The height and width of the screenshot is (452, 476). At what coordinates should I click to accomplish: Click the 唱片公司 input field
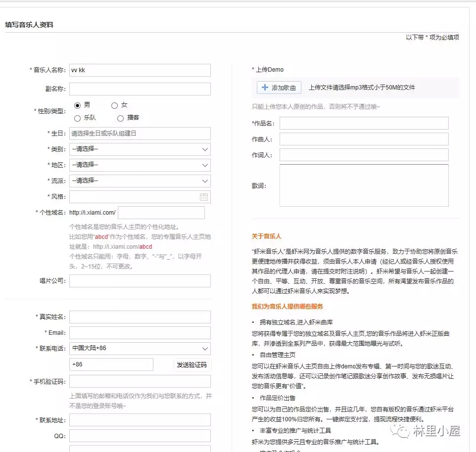pos(140,281)
